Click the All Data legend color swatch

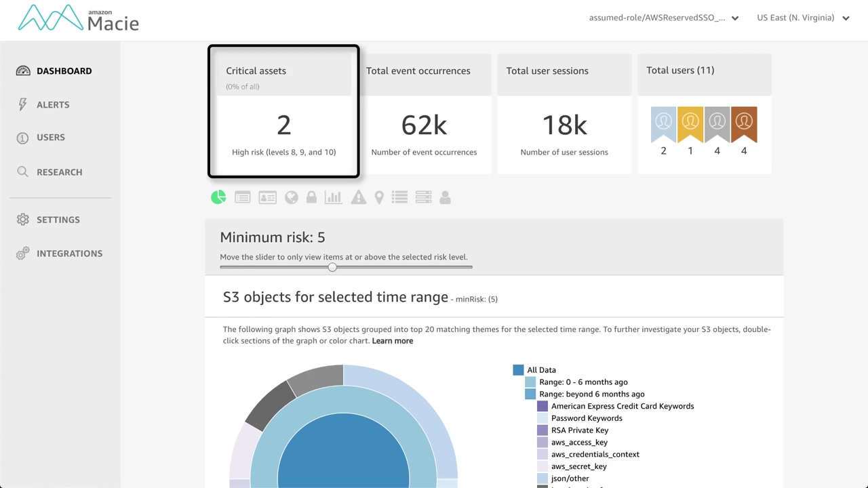tap(519, 370)
